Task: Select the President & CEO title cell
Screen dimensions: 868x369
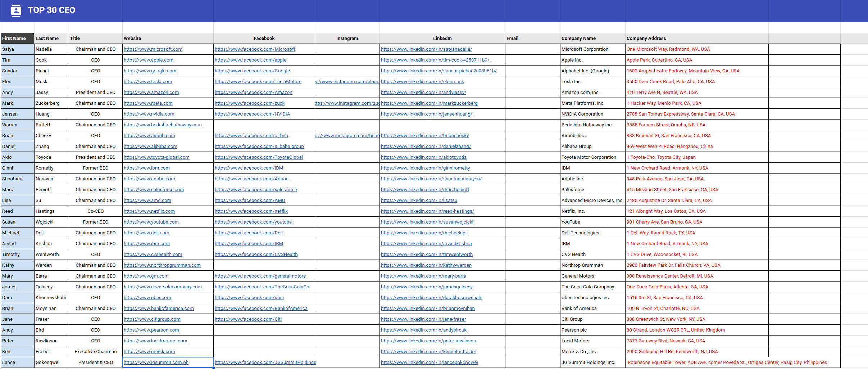Action: coord(96,363)
